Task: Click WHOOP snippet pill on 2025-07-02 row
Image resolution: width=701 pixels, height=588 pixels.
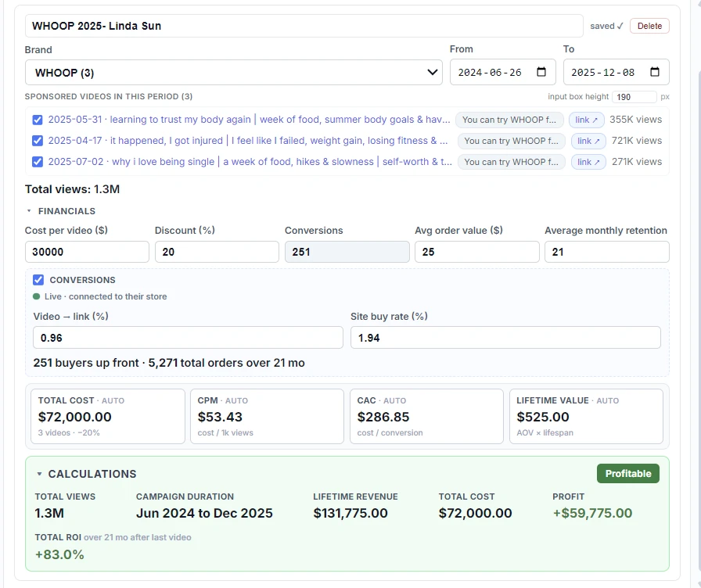Action: 512,162
